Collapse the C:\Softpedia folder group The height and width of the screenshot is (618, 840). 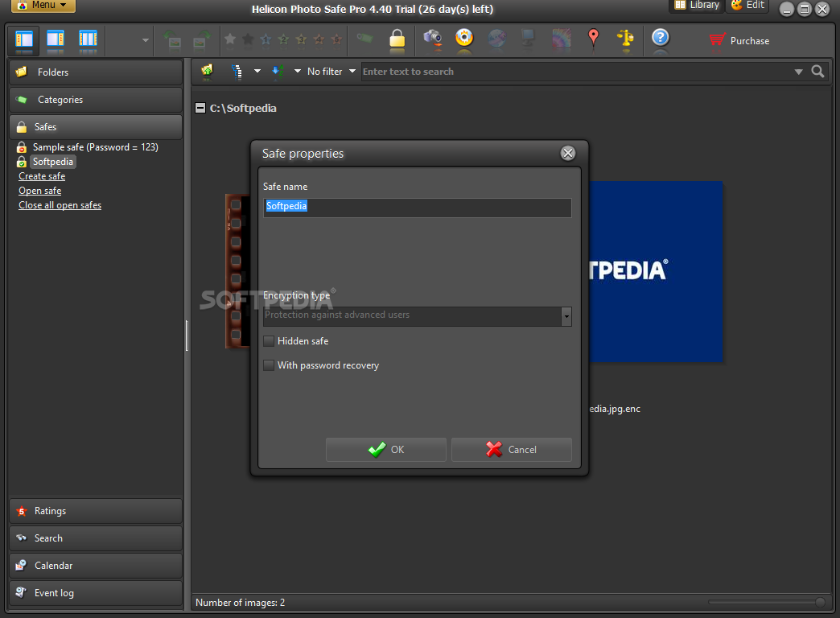click(200, 109)
